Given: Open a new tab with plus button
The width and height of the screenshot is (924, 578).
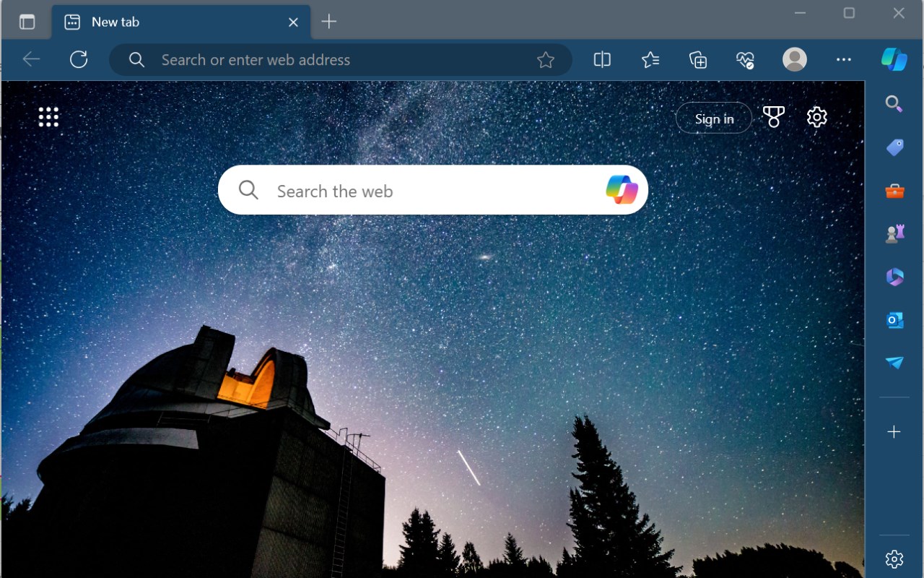Looking at the screenshot, I should click(329, 22).
